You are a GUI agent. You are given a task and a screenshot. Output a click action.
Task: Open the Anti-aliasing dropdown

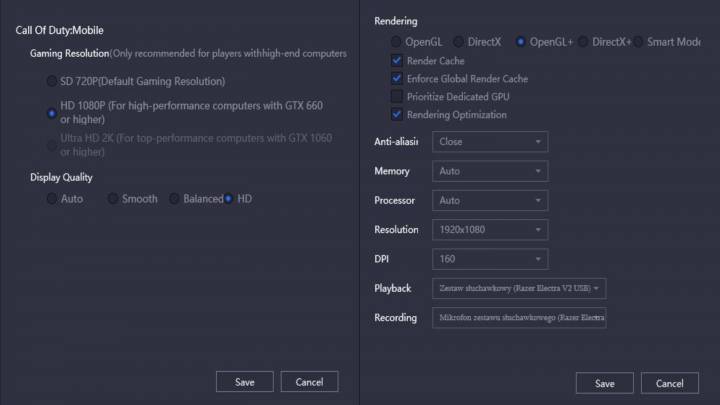coord(490,142)
